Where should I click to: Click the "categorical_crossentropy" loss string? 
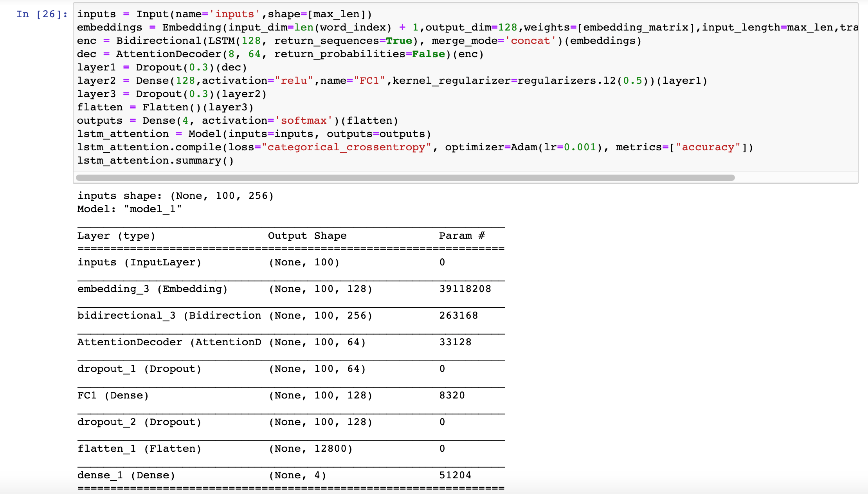(x=346, y=147)
